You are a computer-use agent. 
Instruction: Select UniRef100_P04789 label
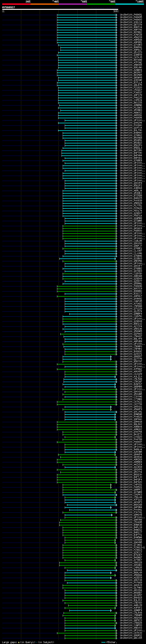click(x=131, y=440)
